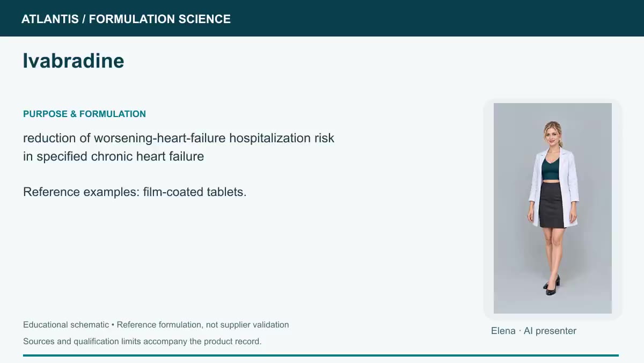This screenshot has height=363, width=644.
Task: Click the word ATLANTIS in the header
Action: [x=50, y=19]
